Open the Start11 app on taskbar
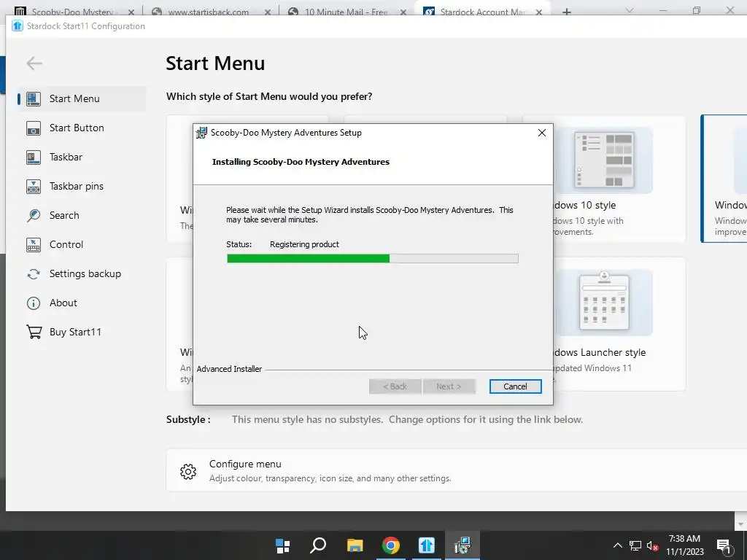The width and height of the screenshot is (747, 560). click(426, 545)
